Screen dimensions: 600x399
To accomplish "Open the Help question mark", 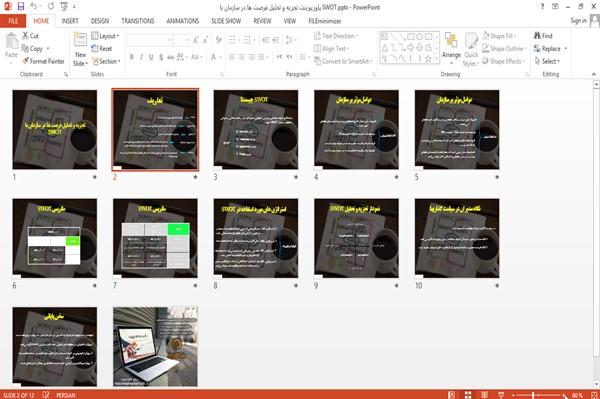I will click(x=542, y=7).
